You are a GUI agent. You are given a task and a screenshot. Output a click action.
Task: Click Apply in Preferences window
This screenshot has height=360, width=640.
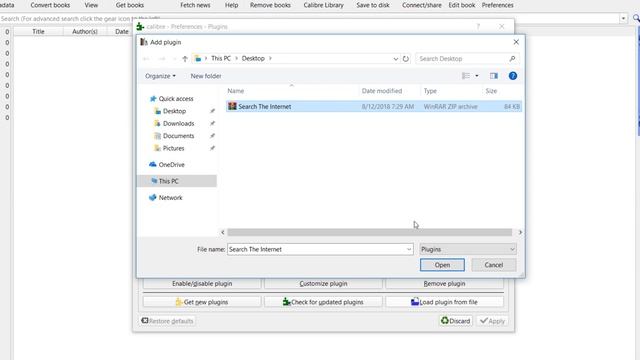point(492,321)
